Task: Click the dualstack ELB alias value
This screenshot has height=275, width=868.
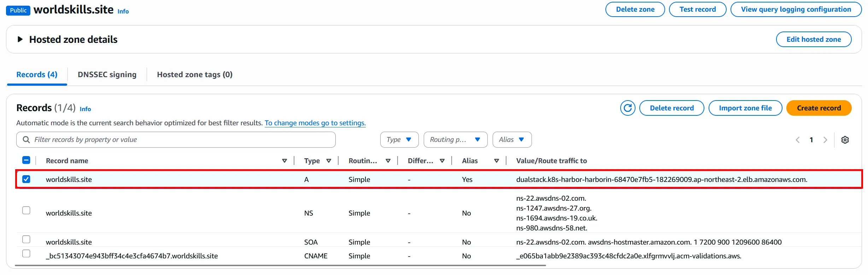Action: tap(662, 179)
